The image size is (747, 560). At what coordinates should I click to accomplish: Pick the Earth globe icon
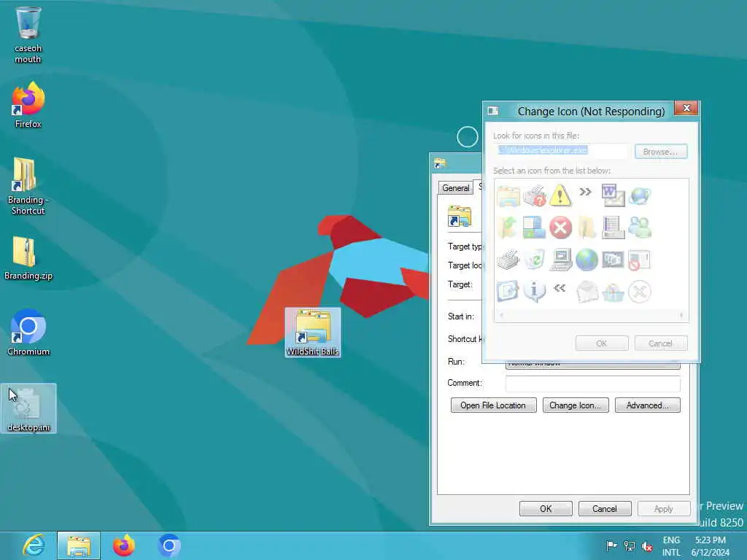(x=587, y=260)
